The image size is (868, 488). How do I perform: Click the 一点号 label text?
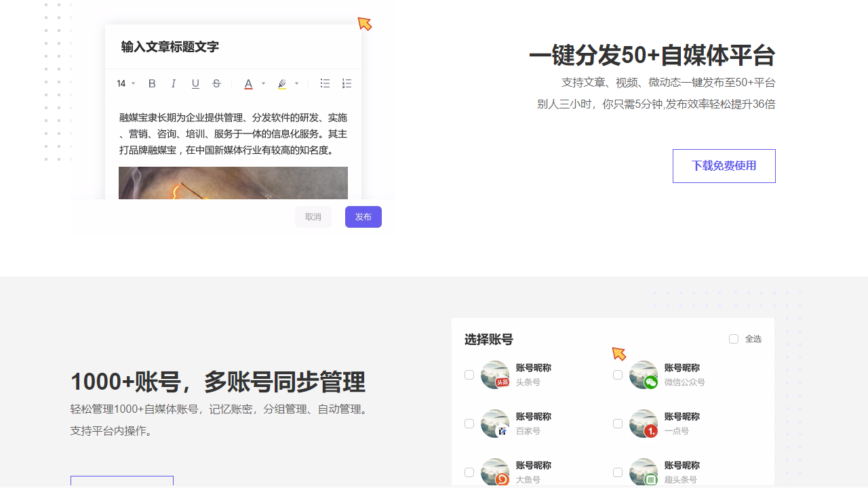click(x=677, y=431)
